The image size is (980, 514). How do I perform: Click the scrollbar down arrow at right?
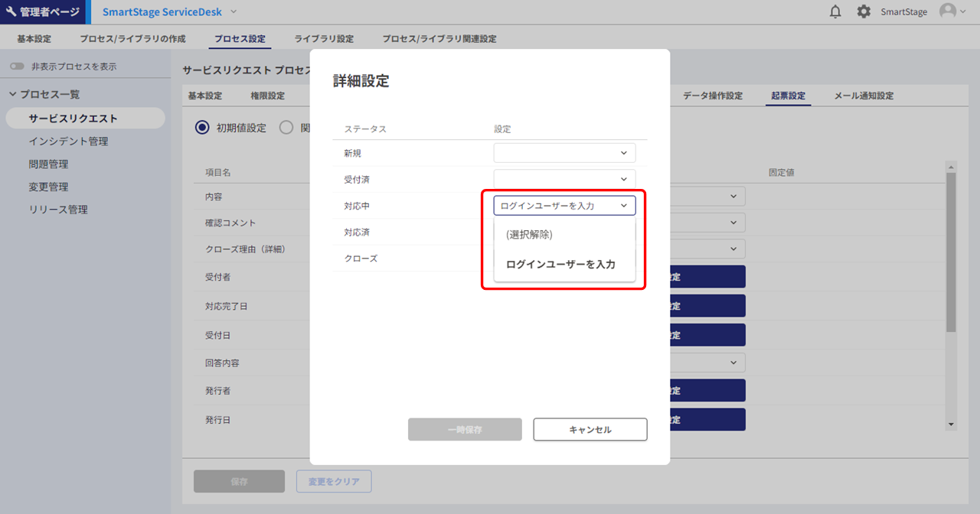point(951,424)
